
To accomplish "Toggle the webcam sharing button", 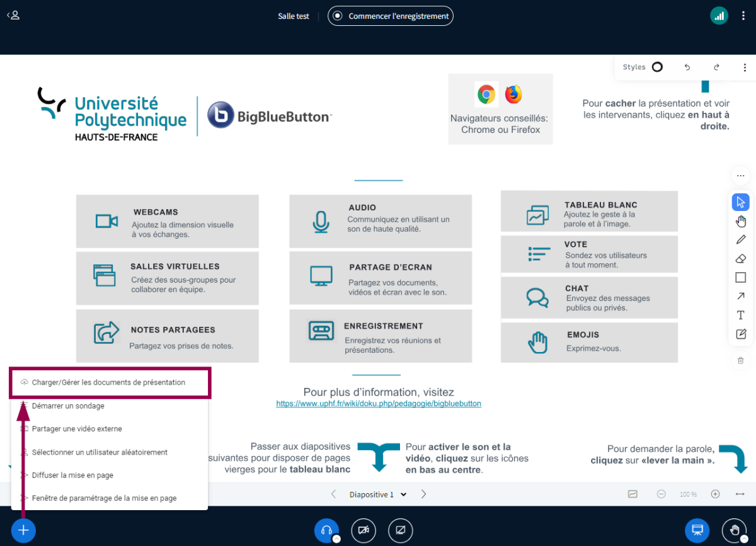I will [363, 530].
